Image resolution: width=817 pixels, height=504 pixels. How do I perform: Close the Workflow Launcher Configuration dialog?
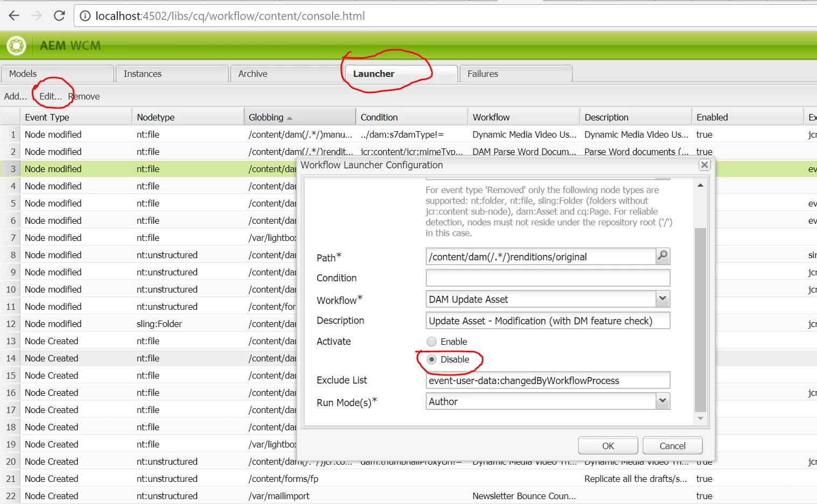pyautogui.click(x=705, y=165)
